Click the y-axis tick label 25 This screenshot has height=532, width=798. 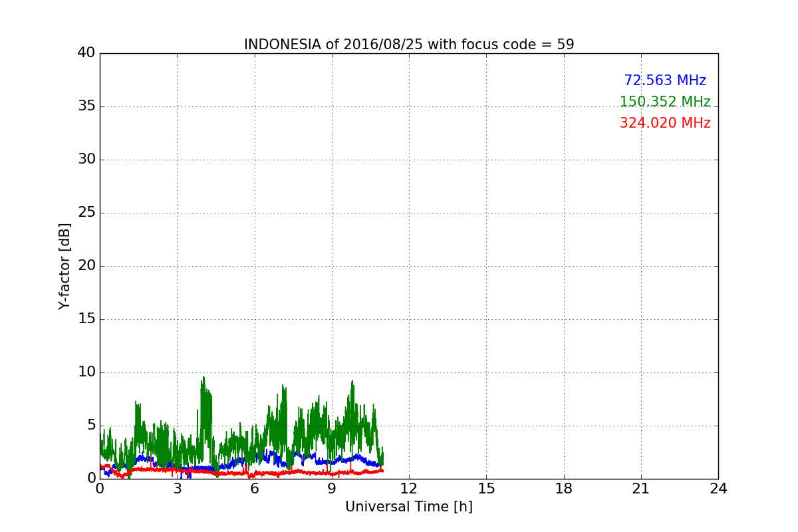pyautogui.click(x=86, y=213)
